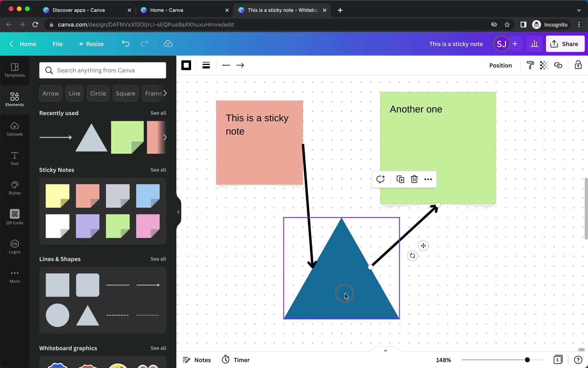Click the Templates tab in sidebar
588x368 pixels.
14,69
